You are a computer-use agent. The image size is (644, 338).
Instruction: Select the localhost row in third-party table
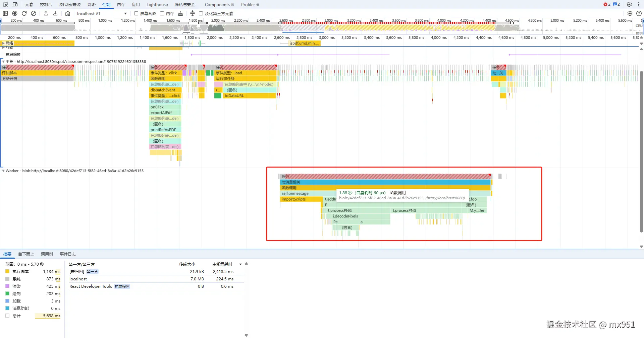coord(156,279)
